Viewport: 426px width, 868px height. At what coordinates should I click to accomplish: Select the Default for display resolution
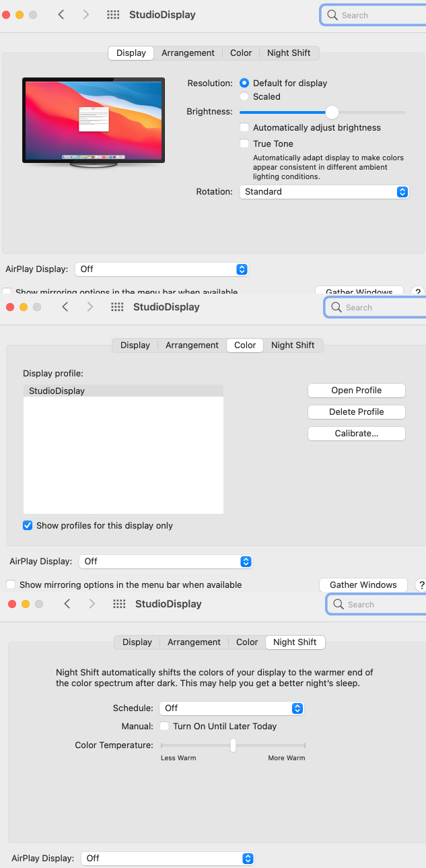244,83
